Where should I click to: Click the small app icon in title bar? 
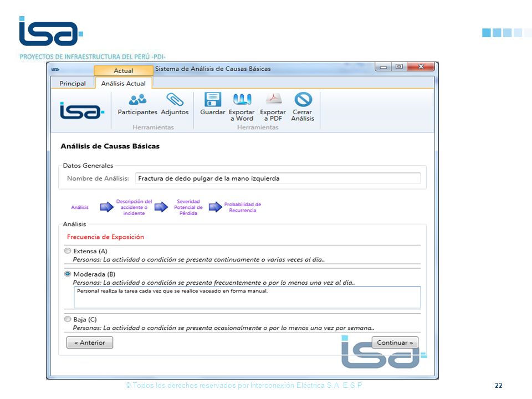(x=55, y=70)
